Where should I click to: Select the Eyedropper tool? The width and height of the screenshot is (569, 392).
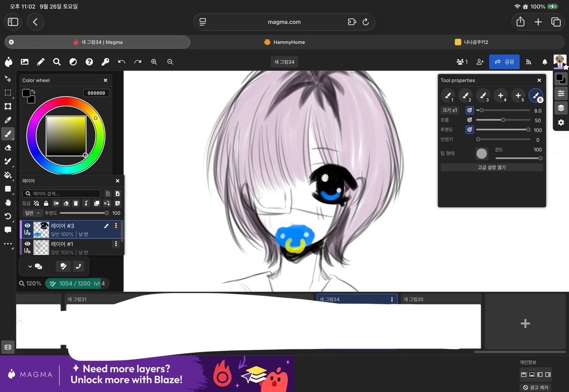tap(8, 120)
